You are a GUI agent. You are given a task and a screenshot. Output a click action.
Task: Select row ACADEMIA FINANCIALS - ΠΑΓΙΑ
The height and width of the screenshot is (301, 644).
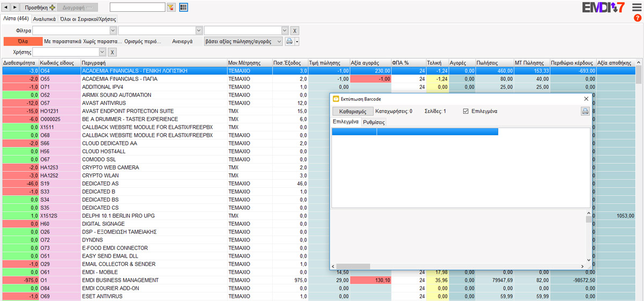319,79
